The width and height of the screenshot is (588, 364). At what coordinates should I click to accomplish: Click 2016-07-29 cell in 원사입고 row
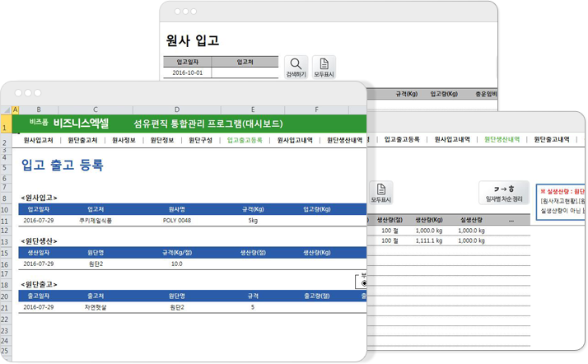coord(39,221)
